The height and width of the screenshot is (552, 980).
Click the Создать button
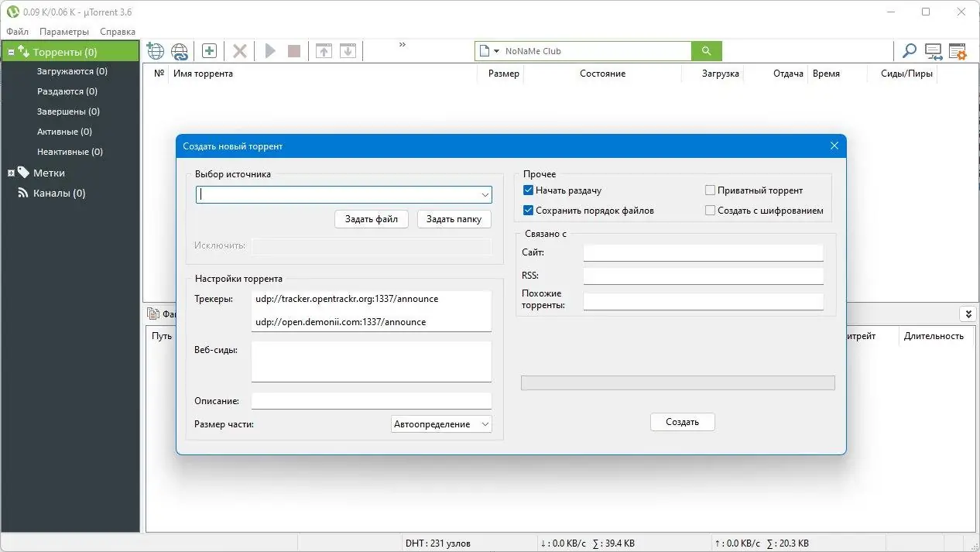[x=682, y=422]
